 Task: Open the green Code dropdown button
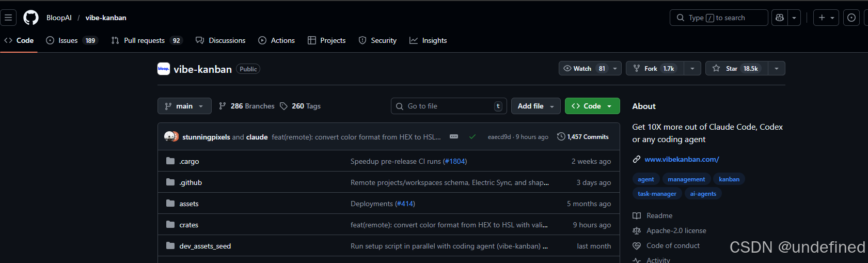pyautogui.click(x=592, y=106)
